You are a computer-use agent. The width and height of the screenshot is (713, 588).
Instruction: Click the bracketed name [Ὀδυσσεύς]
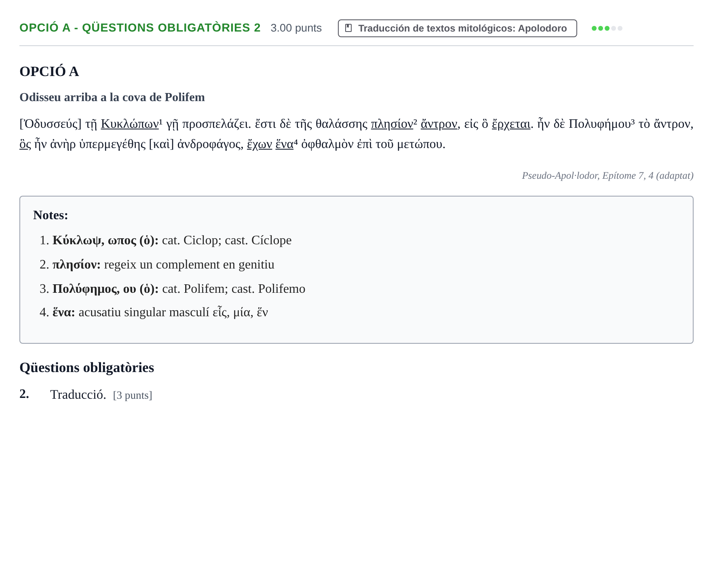[x=51, y=124]
